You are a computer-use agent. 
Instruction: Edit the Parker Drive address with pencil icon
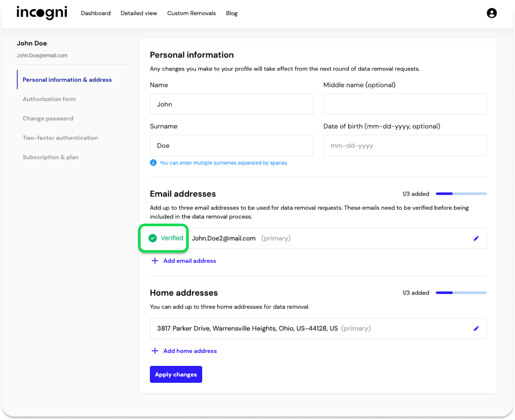coord(476,329)
